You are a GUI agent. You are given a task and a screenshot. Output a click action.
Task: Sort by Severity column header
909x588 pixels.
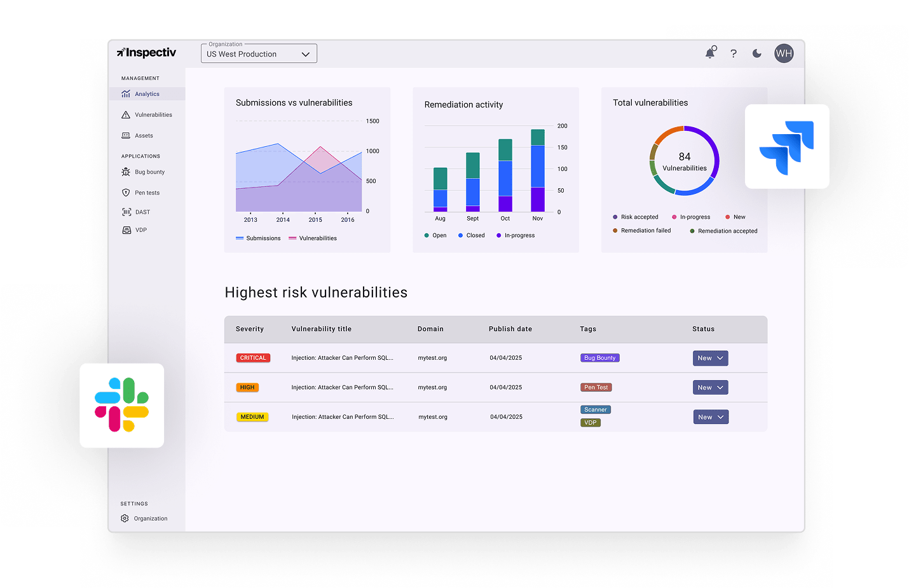(250, 329)
